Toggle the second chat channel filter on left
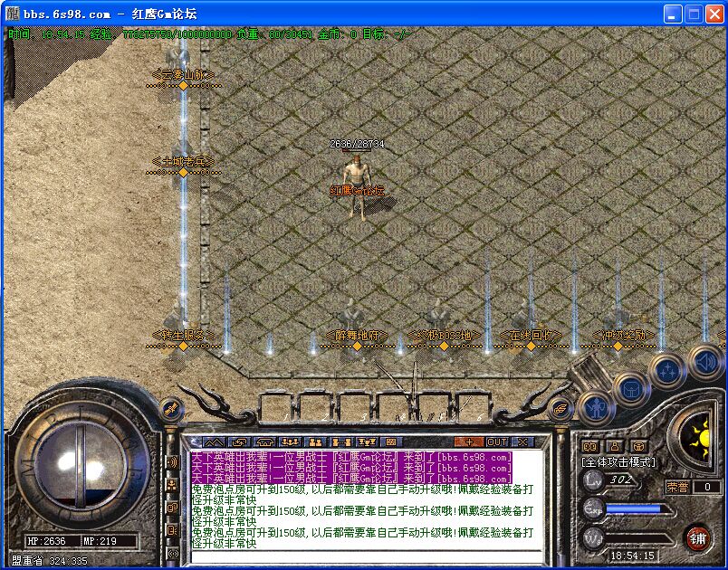 point(172,485)
